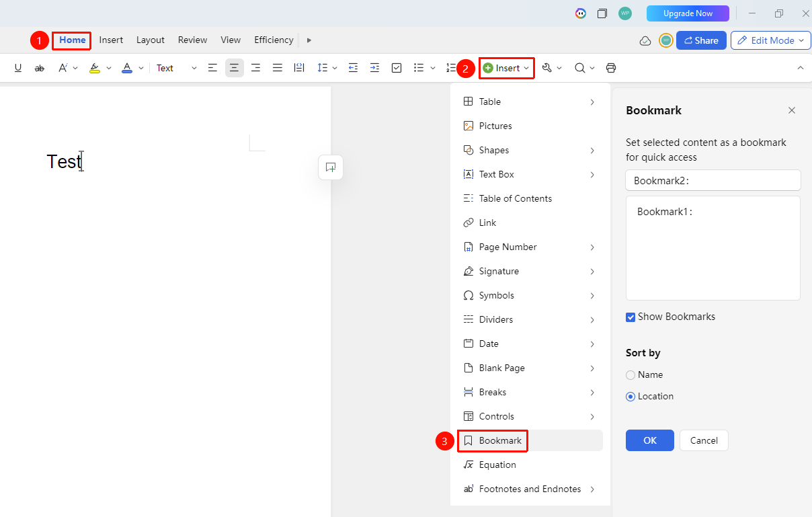Align text to the right
The height and width of the screenshot is (517, 812).
tap(255, 68)
